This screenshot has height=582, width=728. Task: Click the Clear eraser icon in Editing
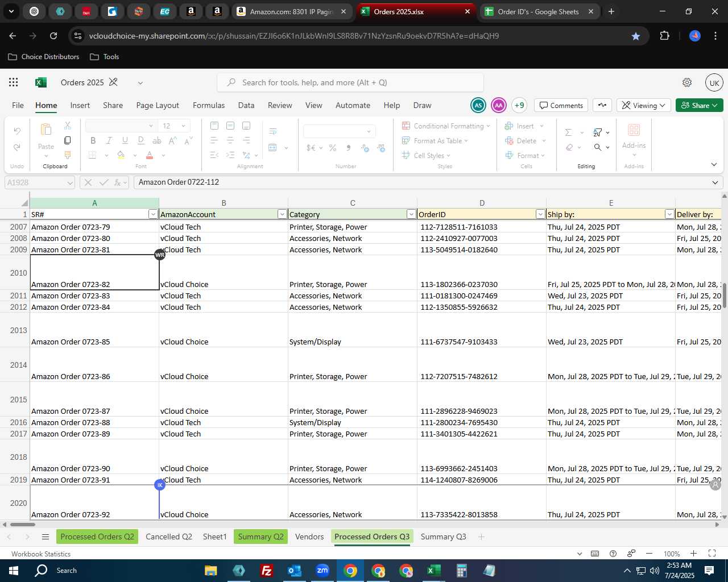pos(569,147)
